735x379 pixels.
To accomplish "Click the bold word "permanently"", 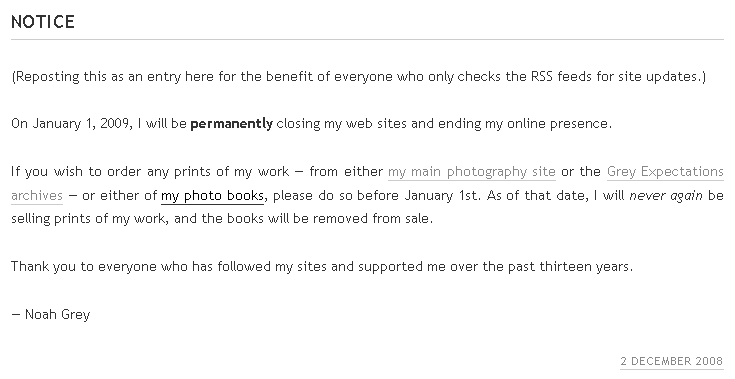I will pyautogui.click(x=232, y=124).
